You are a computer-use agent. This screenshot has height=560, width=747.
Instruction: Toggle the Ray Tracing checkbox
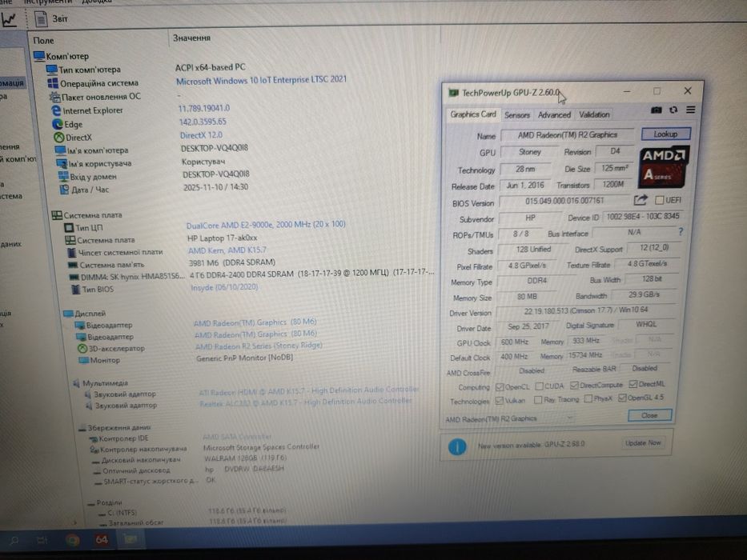[538, 399]
